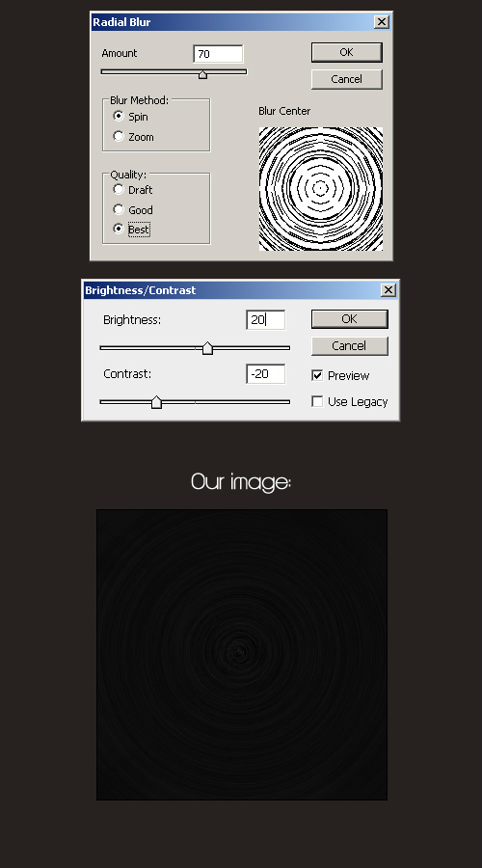Cancel the Radial Blur dialog
The width and height of the screenshot is (482, 868).
tap(346, 79)
